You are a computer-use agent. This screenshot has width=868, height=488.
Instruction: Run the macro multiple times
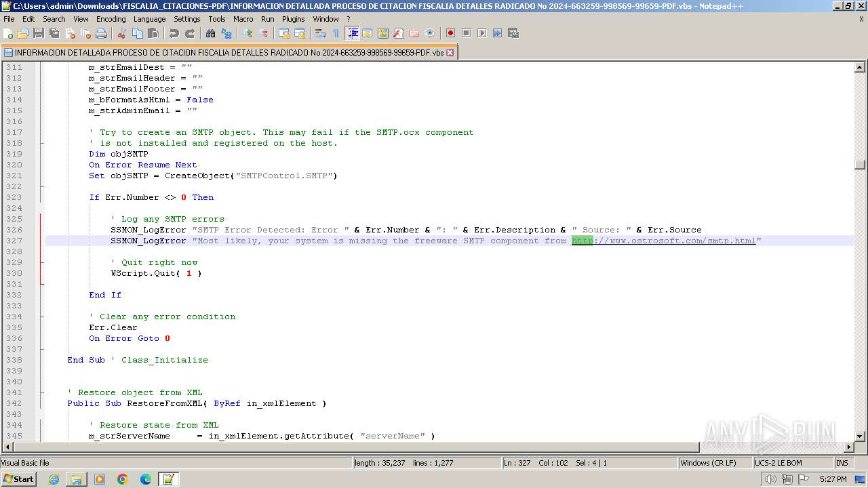(497, 33)
